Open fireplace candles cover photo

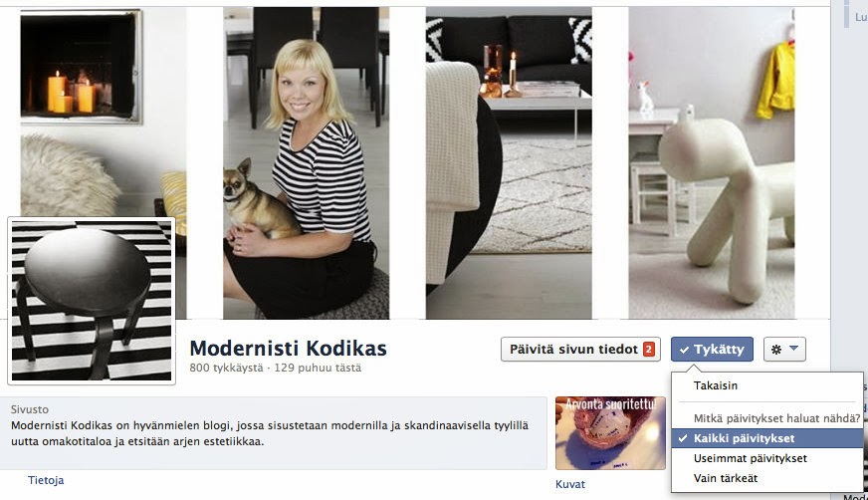(104, 111)
